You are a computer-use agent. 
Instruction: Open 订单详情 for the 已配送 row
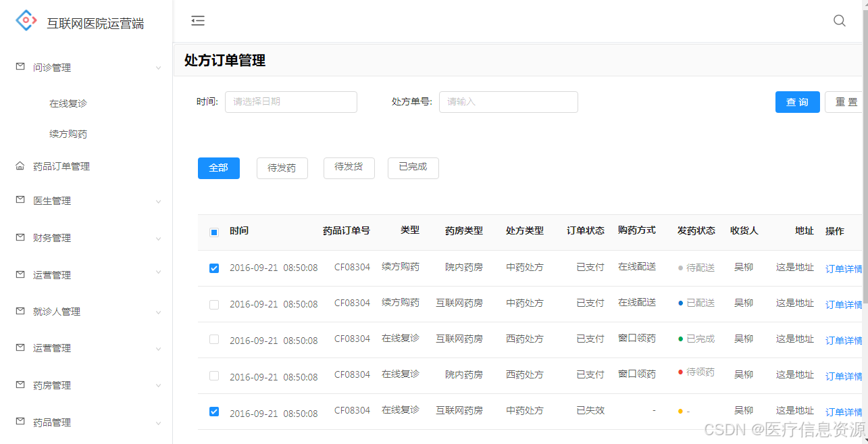pos(844,304)
